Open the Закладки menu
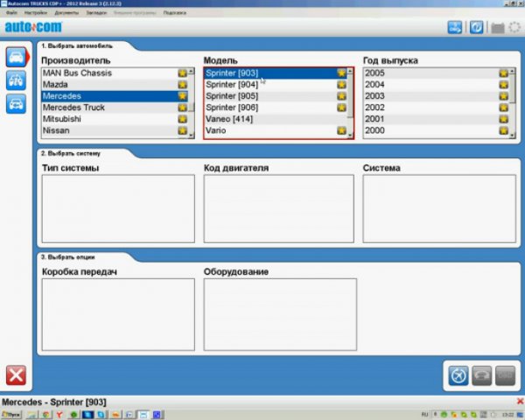Screen dimensions: 525x420 tap(96, 13)
